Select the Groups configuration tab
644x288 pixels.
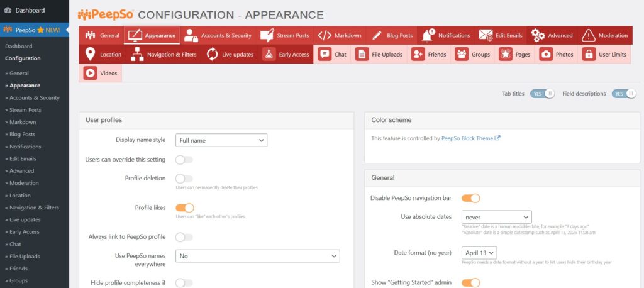(x=473, y=54)
